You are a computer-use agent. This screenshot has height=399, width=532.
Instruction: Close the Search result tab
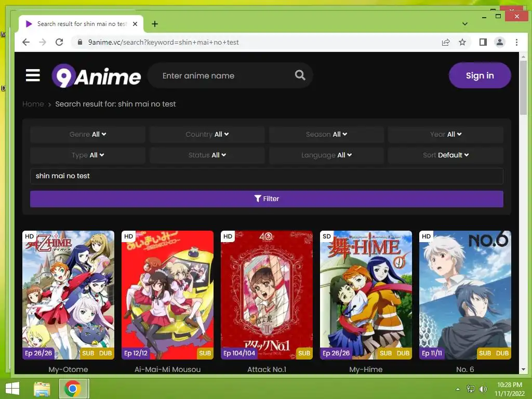pyautogui.click(x=135, y=24)
